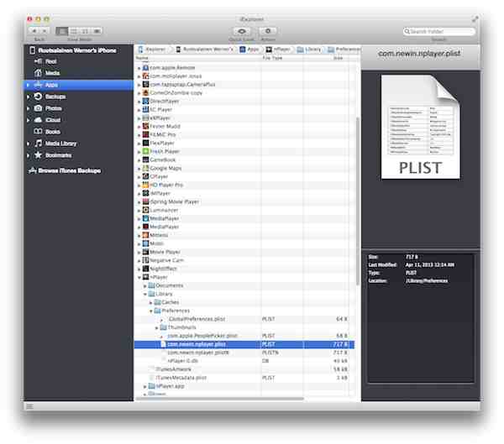Select the Spring Movie Player row
This screenshot has height=444, width=504.
pyautogui.click(x=244, y=201)
